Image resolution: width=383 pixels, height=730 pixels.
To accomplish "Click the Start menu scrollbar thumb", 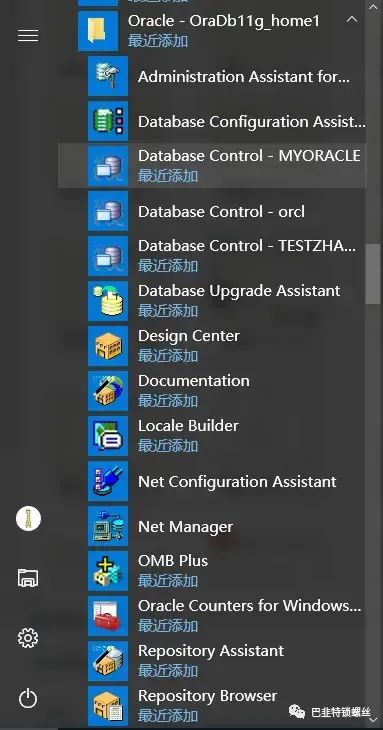I will point(373,274).
